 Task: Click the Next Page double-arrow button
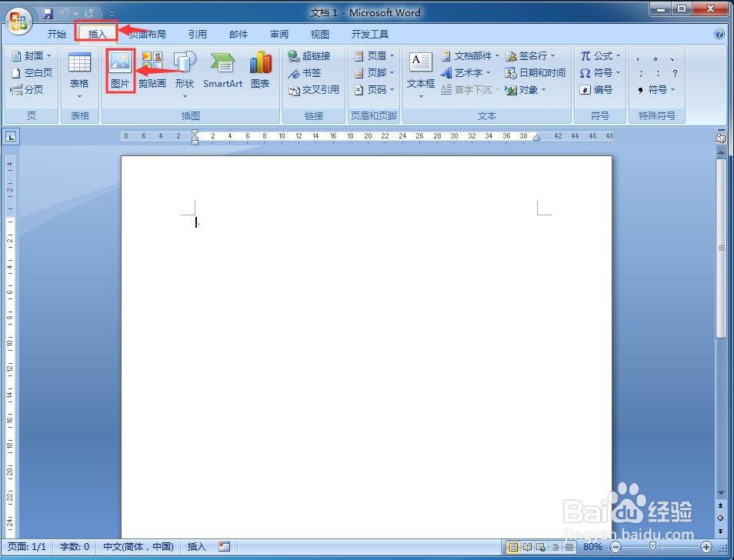(x=721, y=532)
